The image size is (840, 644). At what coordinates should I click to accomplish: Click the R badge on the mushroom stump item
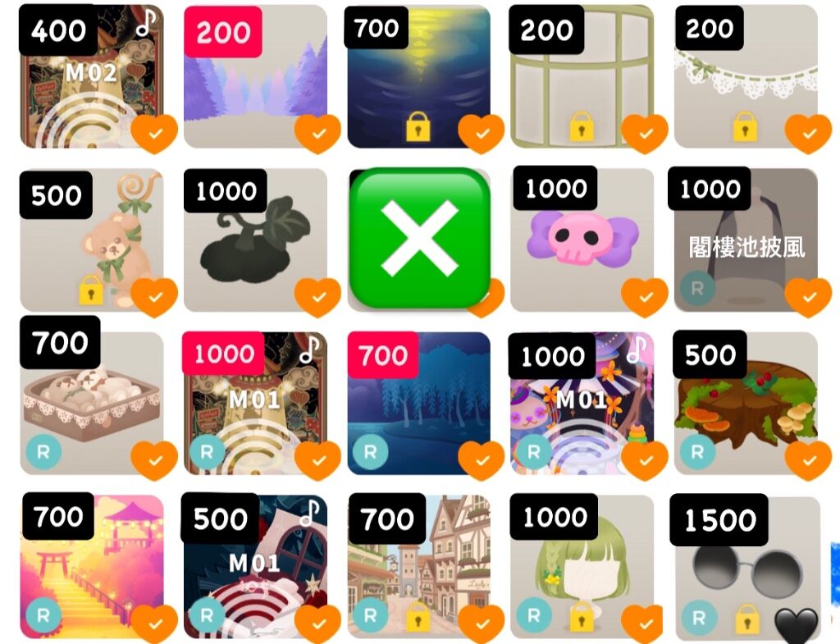697,452
